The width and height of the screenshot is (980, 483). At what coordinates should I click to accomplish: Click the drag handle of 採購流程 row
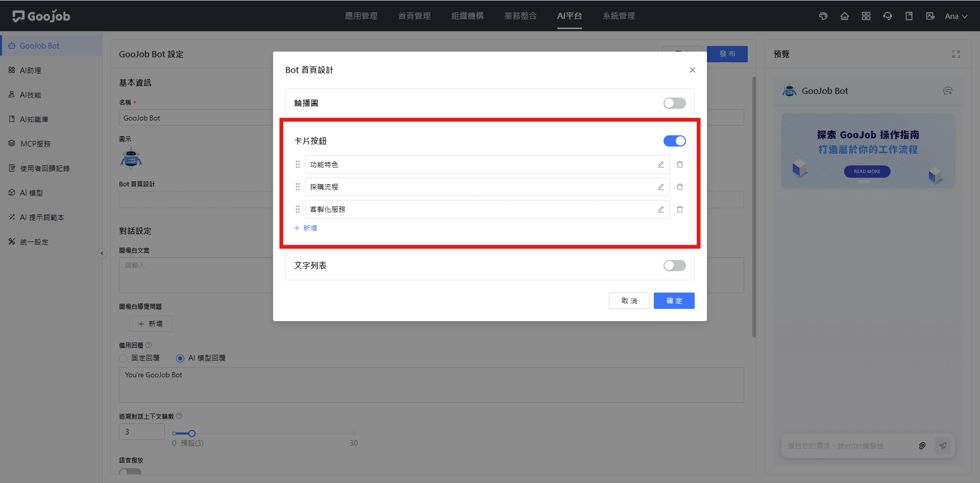[298, 187]
